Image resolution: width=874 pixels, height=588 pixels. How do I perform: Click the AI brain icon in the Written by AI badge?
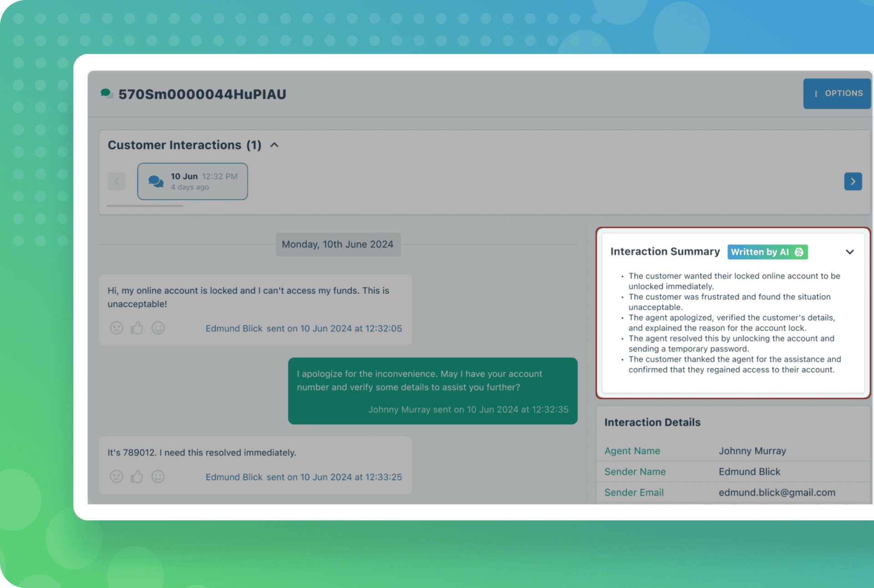coord(799,252)
